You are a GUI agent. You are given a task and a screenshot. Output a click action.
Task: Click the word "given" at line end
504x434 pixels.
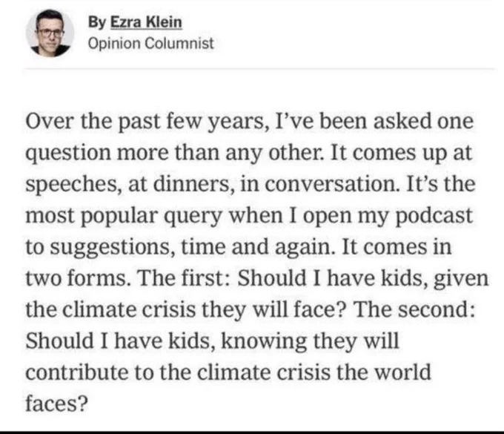[x=461, y=279]
